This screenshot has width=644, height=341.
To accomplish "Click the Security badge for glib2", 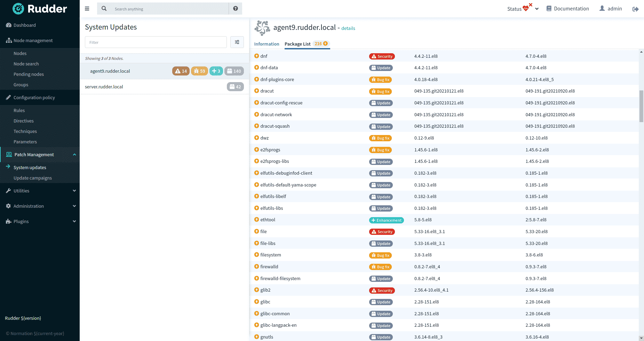I will [382, 291].
